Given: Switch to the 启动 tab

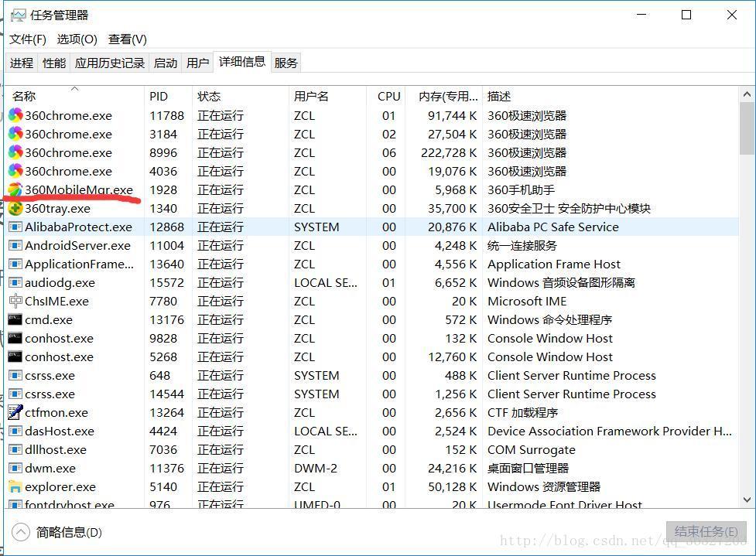Looking at the screenshot, I should pos(166,63).
